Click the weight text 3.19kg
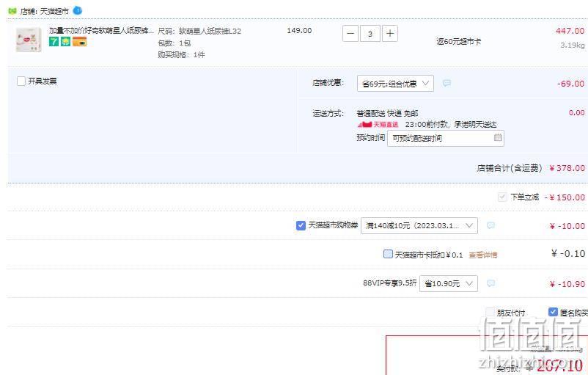The width and height of the screenshot is (588, 375). coord(573,45)
